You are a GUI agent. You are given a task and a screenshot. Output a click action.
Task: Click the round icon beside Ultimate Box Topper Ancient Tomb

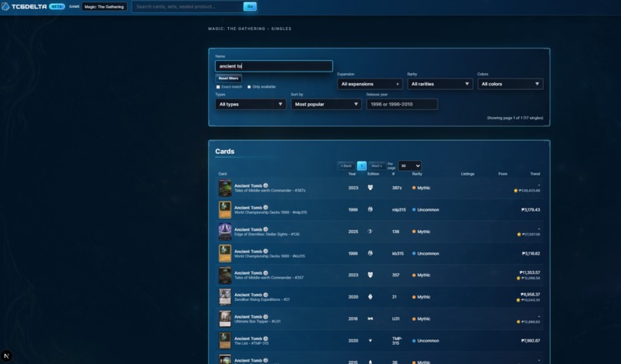click(266, 316)
